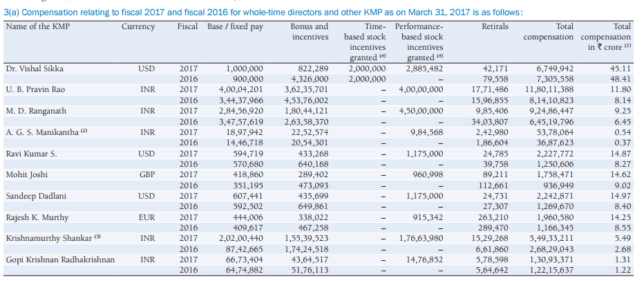Image resolution: width=644 pixels, height=281 pixels.
Task: Select the "Bonus and incentives" column header
Action: coord(309,31)
